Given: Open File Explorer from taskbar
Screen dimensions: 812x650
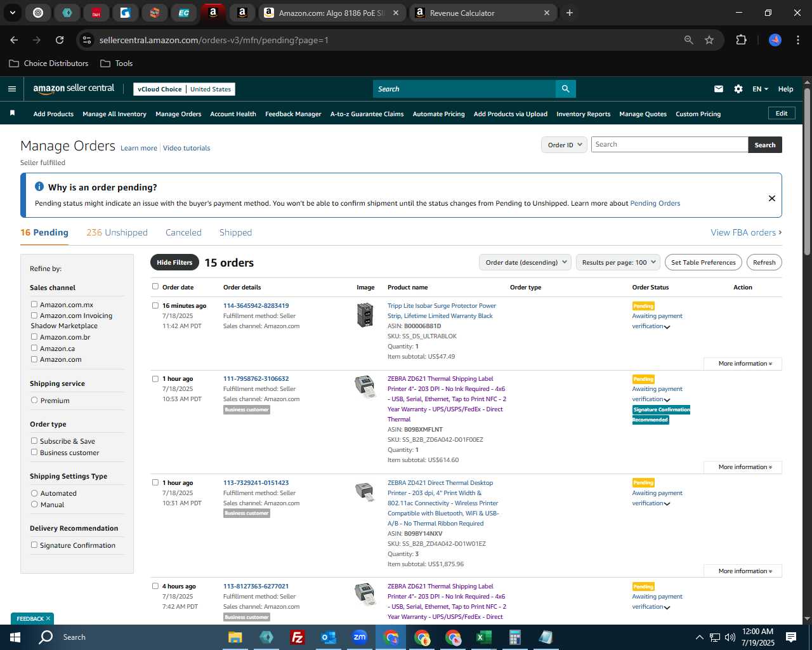Looking at the screenshot, I should click(x=235, y=637).
